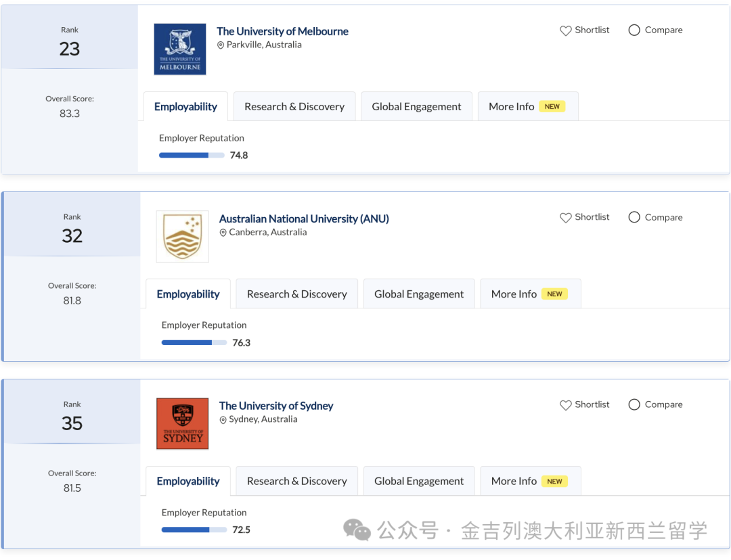Click location pin icon beside Parkville, Australia
Image resolution: width=731 pixels, height=560 pixels.
click(x=221, y=45)
